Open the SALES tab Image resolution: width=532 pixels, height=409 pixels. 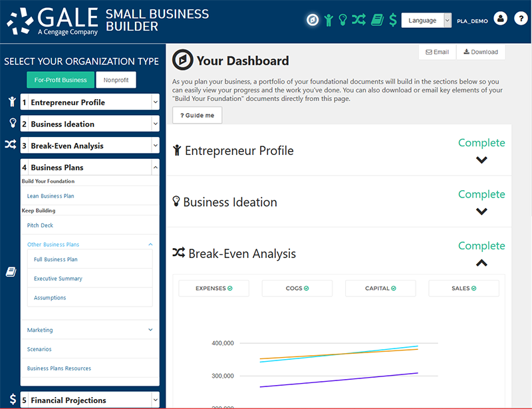(x=464, y=288)
